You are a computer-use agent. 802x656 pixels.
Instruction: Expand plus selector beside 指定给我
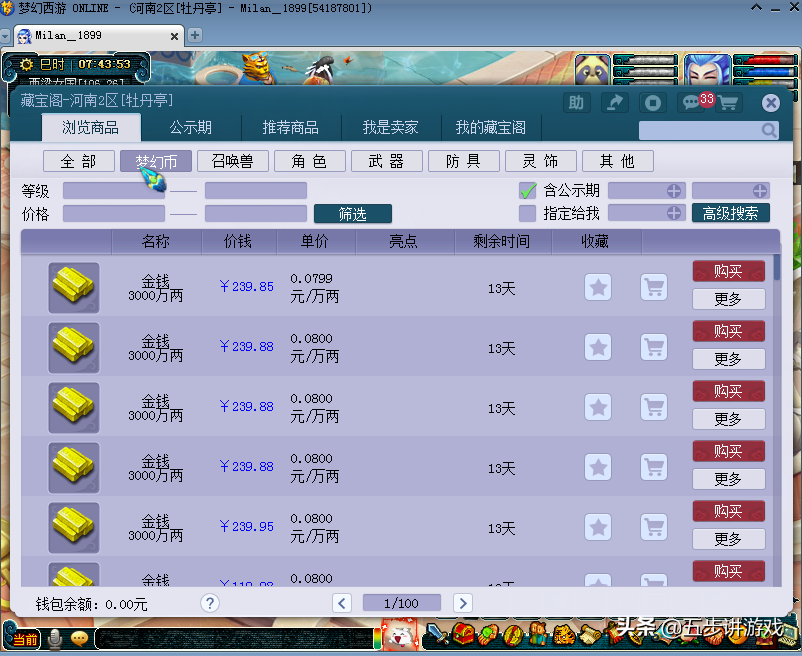(674, 213)
